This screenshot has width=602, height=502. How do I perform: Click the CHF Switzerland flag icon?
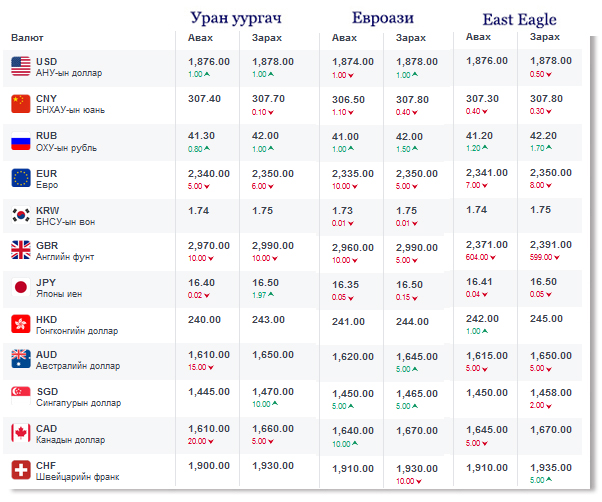(21, 470)
